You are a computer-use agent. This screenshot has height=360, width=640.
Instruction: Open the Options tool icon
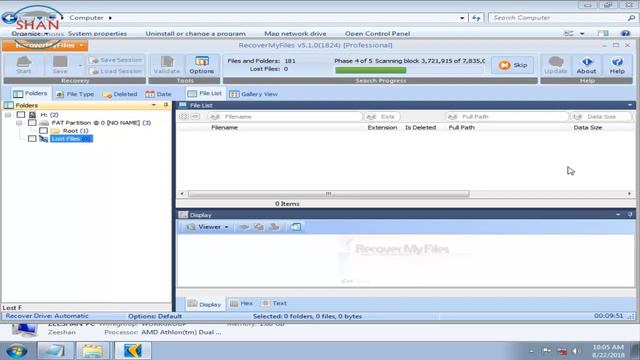[202, 62]
